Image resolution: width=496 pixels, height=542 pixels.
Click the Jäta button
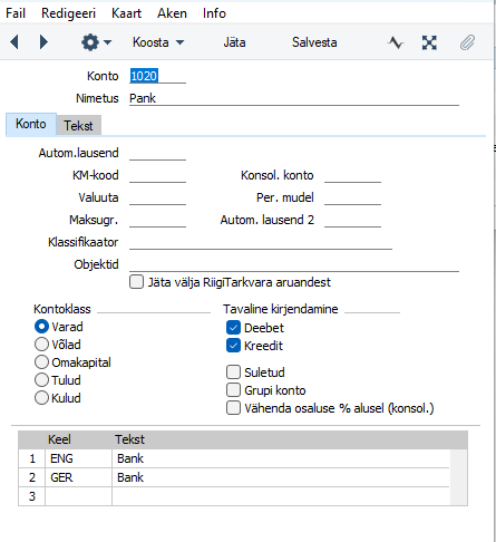click(234, 43)
